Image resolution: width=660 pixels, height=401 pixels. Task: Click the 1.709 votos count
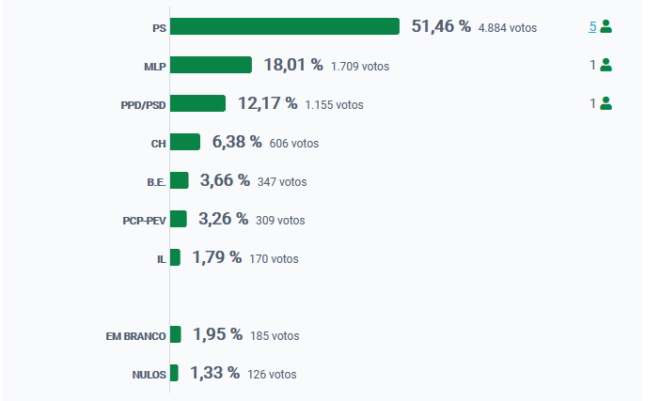360,66
